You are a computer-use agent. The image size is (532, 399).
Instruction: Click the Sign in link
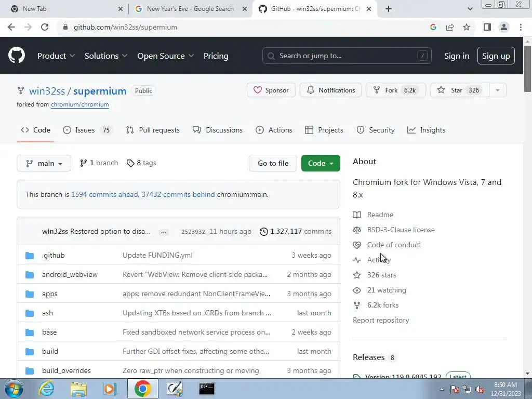pos(457,56)
